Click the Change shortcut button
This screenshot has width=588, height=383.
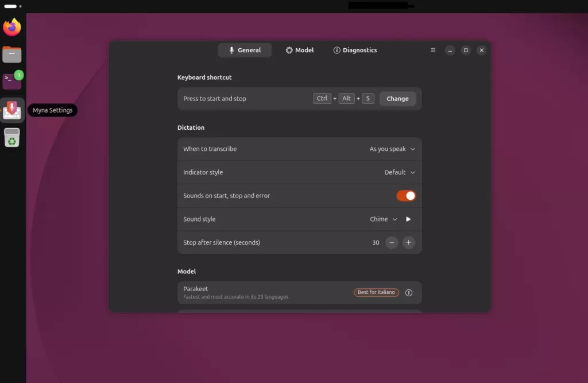click(397, 99)
